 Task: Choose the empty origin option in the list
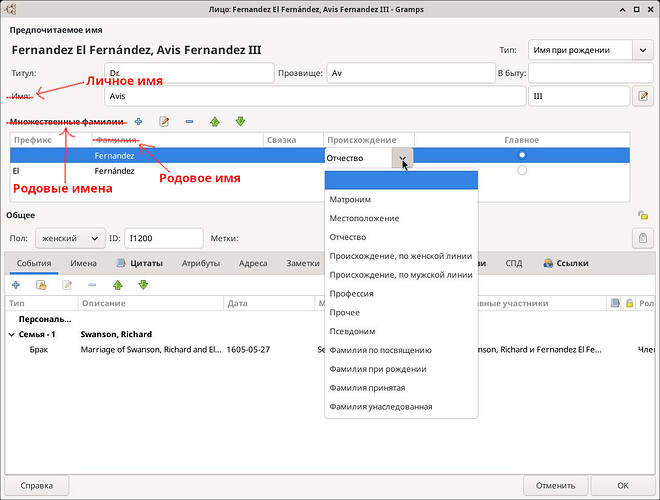(401, 180)
